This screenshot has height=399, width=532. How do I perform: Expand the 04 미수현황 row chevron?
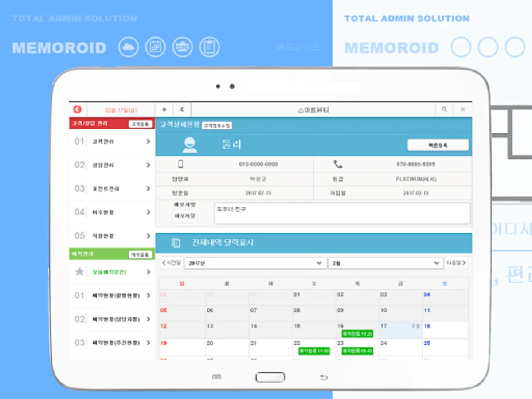[149, 212]
